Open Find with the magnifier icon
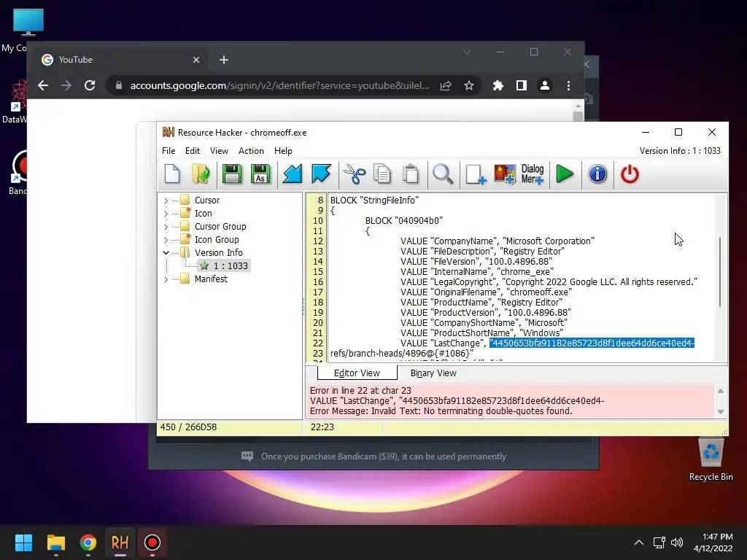The width and height of the screenshot is (747, 560). pyautogui.click(x=443, y=174)
